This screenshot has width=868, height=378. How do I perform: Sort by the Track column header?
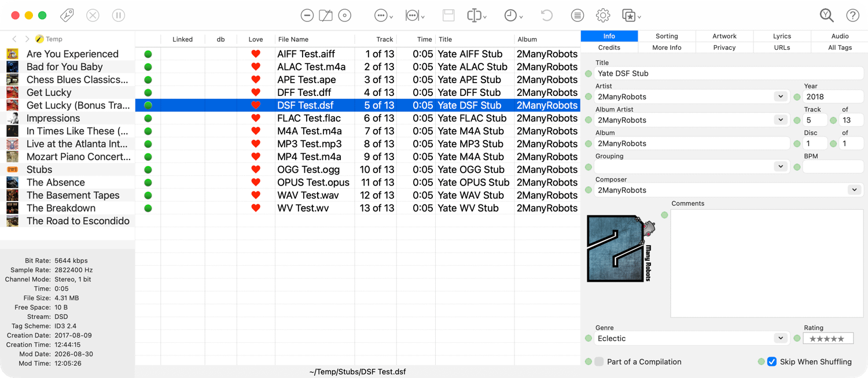[376, 39]
